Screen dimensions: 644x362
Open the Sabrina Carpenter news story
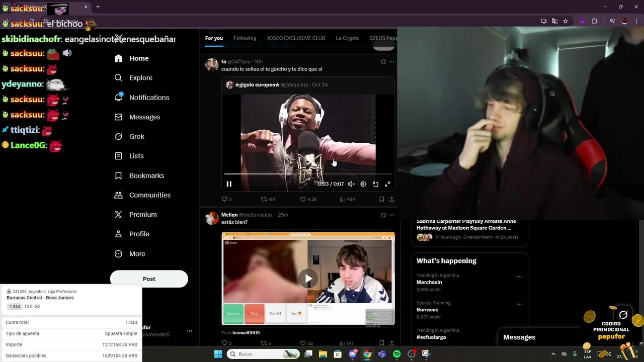point(466,225)
